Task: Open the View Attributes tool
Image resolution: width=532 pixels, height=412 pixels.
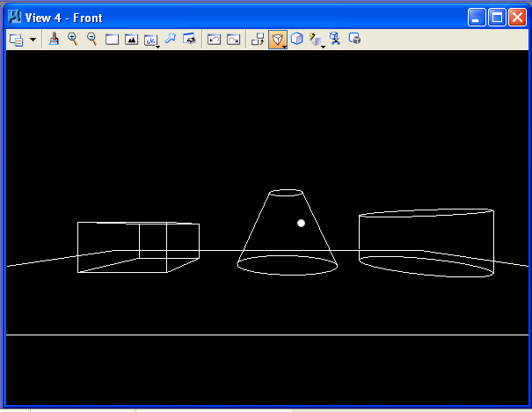Action: [16, 40]
